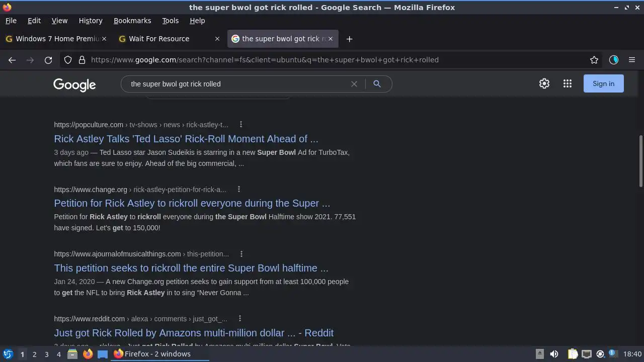The image size is (644, 362).
Task: Open the Bookmarks menu
Action: click(132, 21)
